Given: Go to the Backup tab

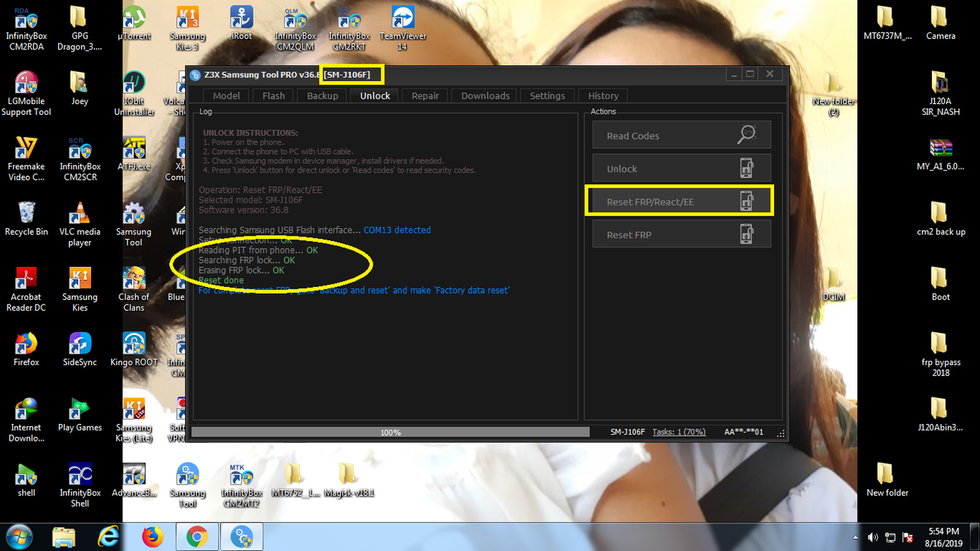Looking at the screenshot, I should tap(322, 96).
